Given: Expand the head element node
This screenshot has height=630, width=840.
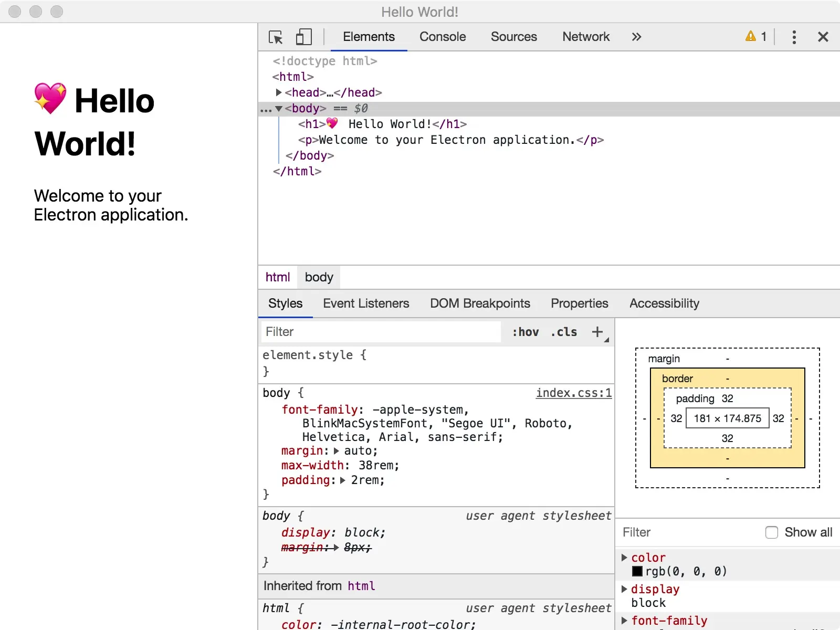Looking at the screenshot, I should (279, 92).
